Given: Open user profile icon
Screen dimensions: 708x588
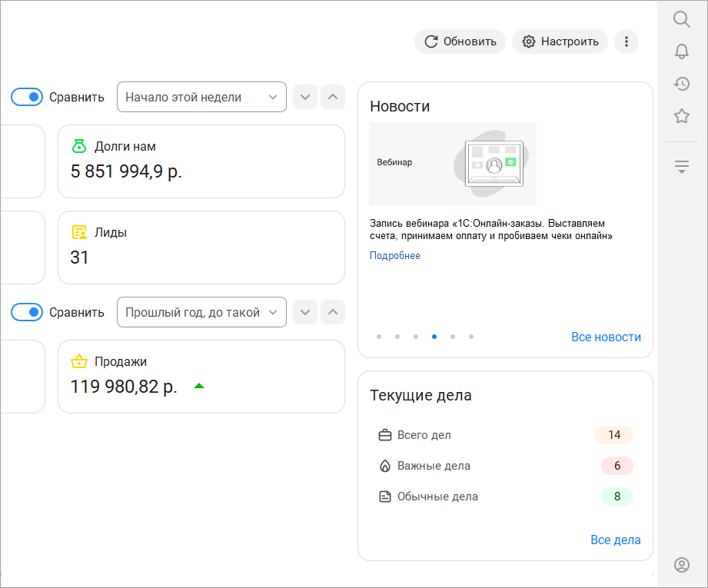Looking at the screenshot, I should point(681,565).
